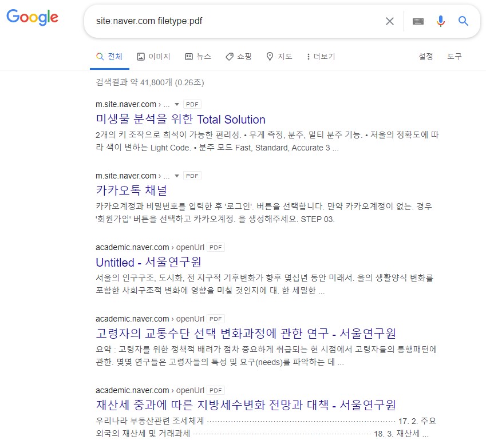
Task: Run the search with the magnifier button
Action: (463, 21)
